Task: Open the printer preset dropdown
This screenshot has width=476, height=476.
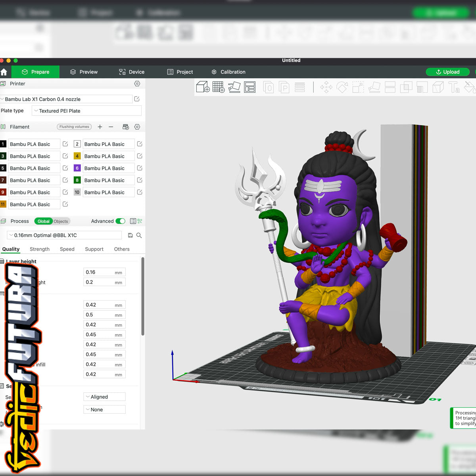Action: [67, 99]
